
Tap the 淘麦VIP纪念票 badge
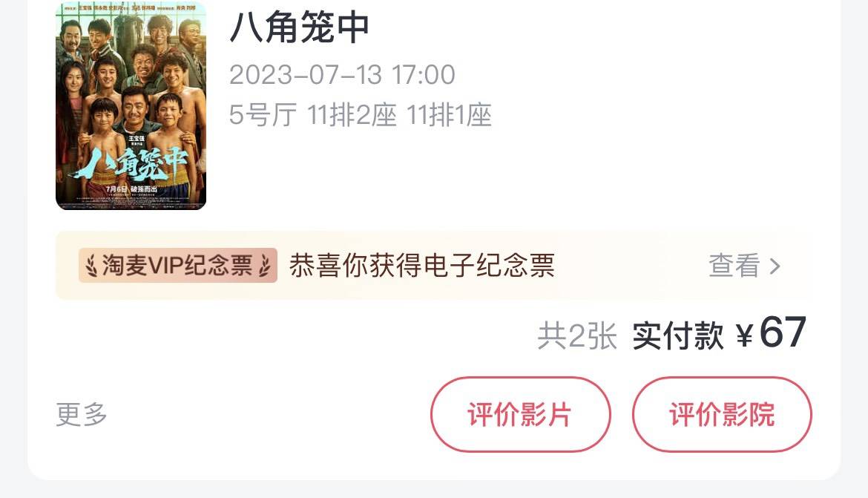(178, 266)
